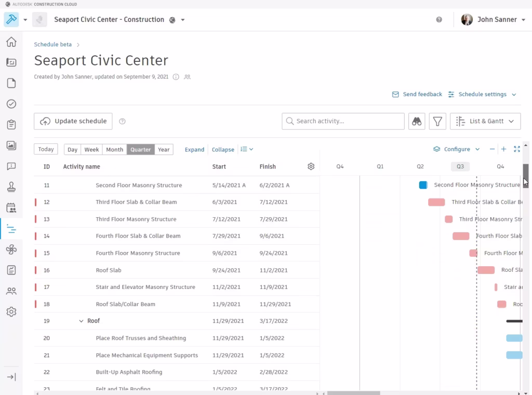Open the project selector dropdown arrow

click(183, 20)
